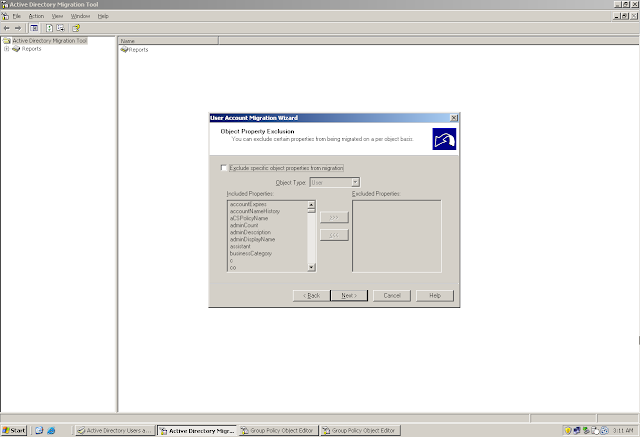Click the <<< move-to-included button
The height and width of the screenshot is (437, 640).
334,235
